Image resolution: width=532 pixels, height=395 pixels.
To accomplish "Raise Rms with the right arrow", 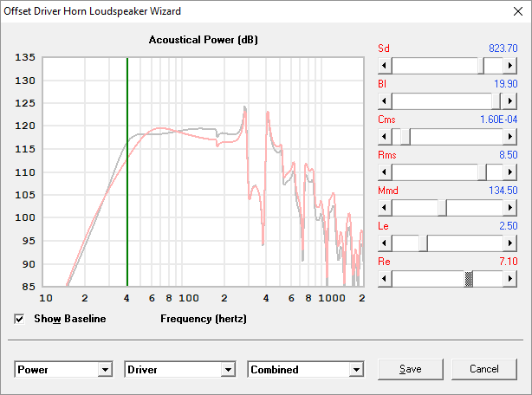I will 510,172.
